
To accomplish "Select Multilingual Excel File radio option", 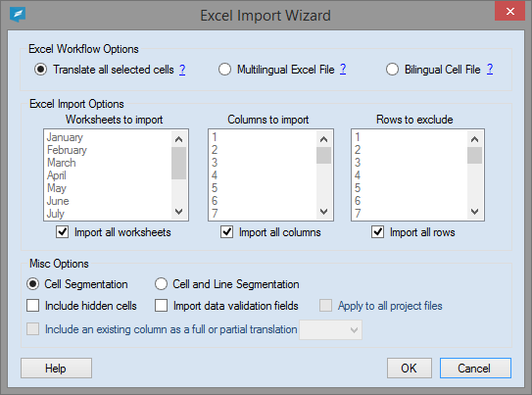I will (224, 70).
